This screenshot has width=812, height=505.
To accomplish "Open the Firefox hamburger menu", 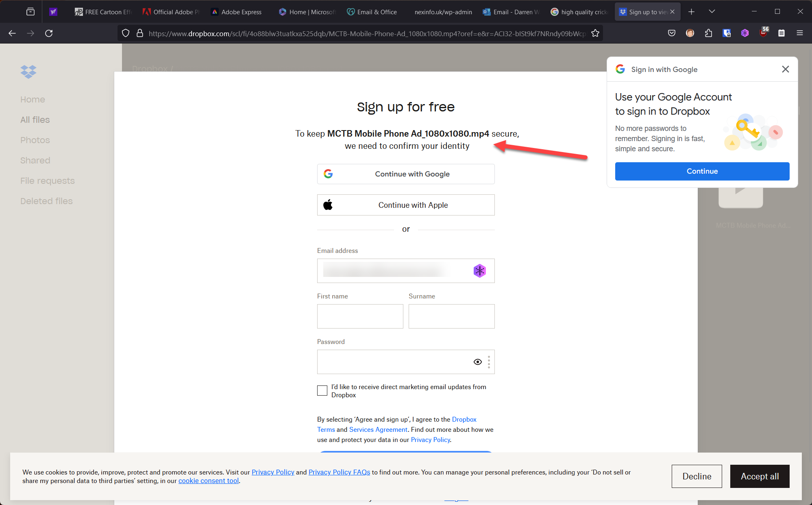I will 799,33.
